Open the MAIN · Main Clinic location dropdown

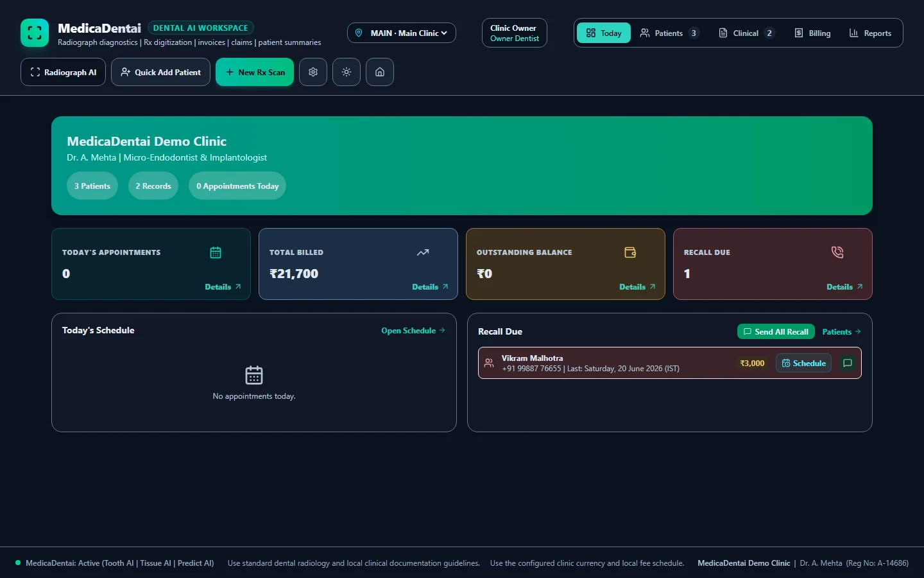(x=402, y=33)
